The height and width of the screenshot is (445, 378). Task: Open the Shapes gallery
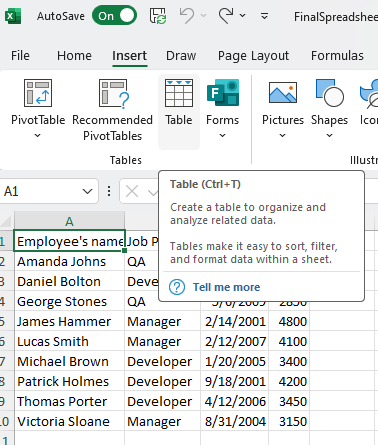pyautogui.click(x=329, y=109)
